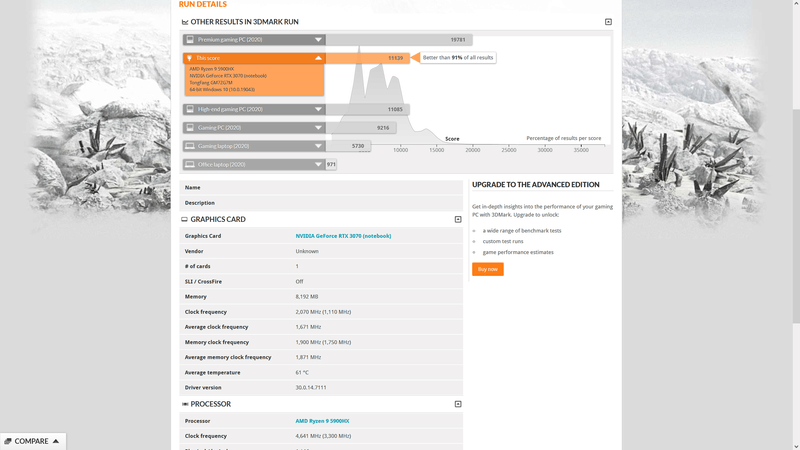Screen dimensions: 800x450
Task: Click the Better than 91% of all results tooltip
Action: coord(458,58)
